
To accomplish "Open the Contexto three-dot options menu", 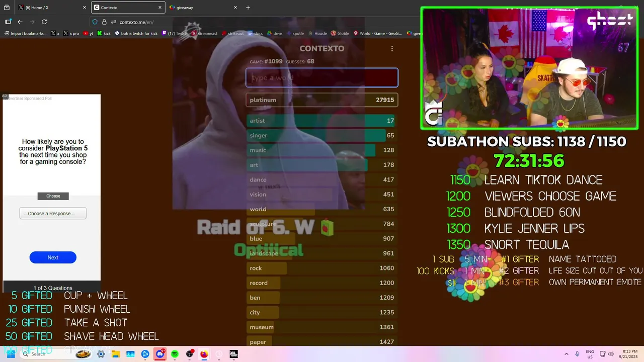I will (392, 49).
